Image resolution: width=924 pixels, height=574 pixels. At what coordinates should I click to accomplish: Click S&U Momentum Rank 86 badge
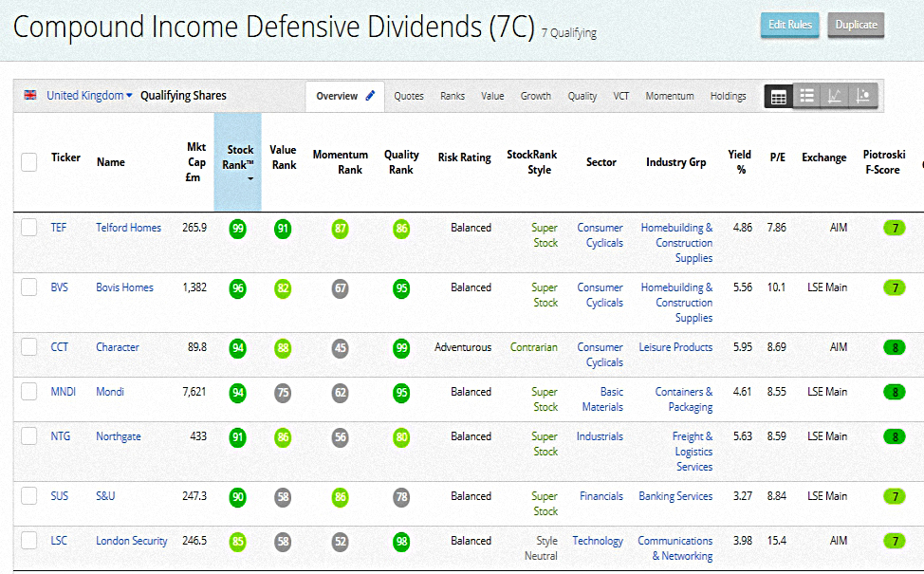(340, 497)
